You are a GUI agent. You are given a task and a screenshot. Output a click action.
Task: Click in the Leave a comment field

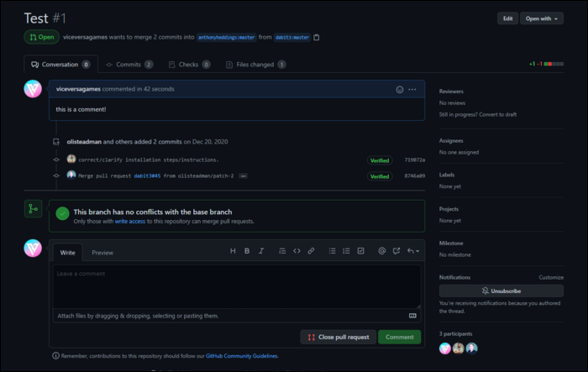pyautogui.click(x=237, y=286)
